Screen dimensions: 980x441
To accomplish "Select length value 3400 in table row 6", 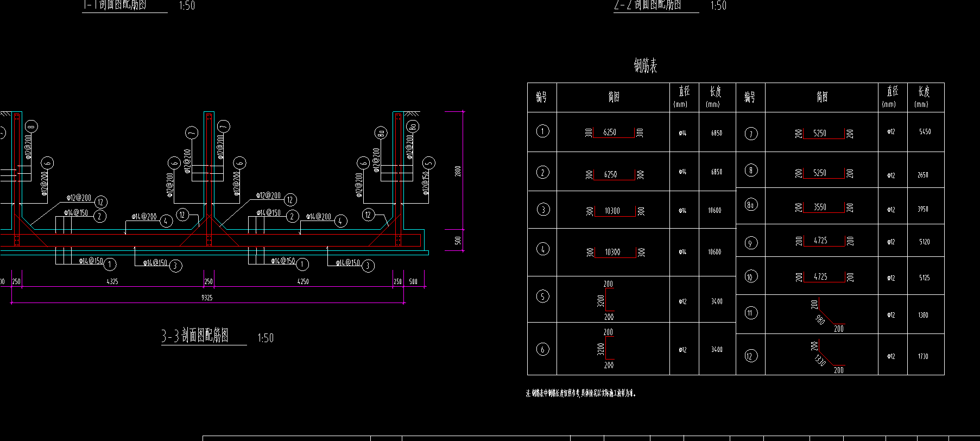I will [717, 349].
